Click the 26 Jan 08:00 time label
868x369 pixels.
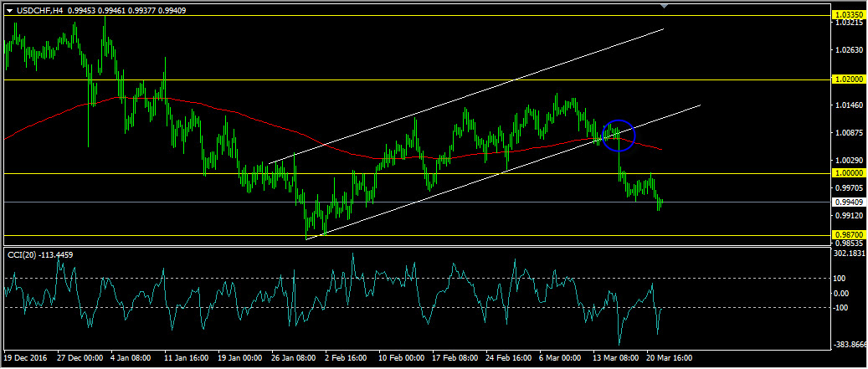292,358
